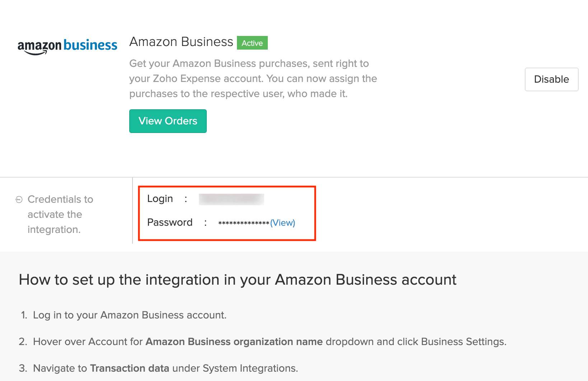Click the How to set up the integration heading
Image resolution: width=588 pixels, height=381 pixels.
coord(237,280)
